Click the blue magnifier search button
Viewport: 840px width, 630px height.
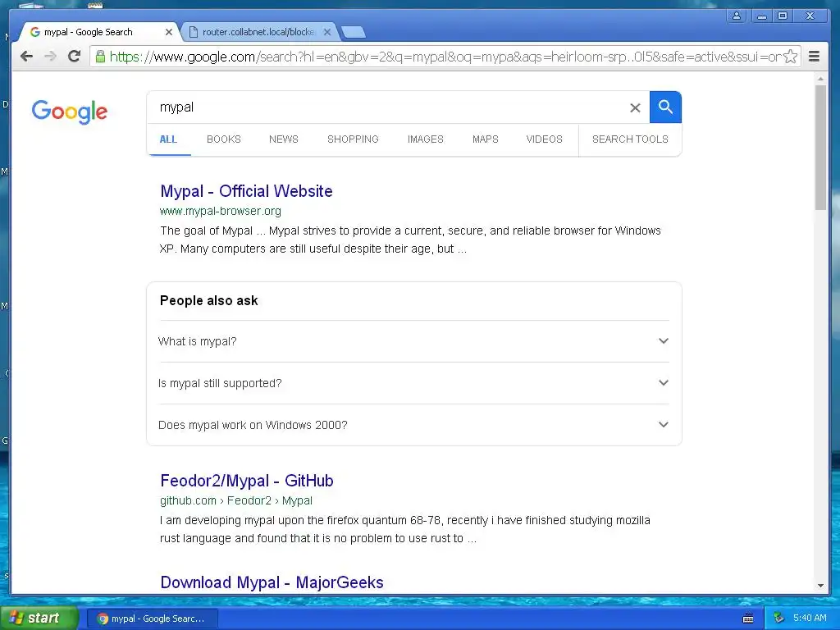click(665, 107)
